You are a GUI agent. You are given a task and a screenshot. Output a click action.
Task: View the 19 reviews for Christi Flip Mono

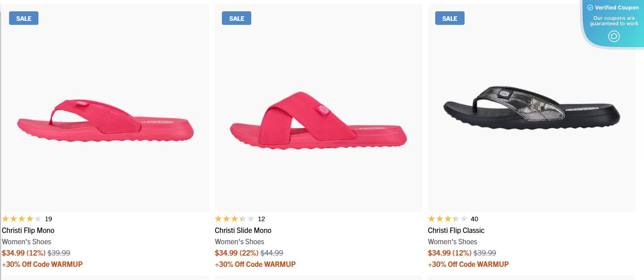49,218
